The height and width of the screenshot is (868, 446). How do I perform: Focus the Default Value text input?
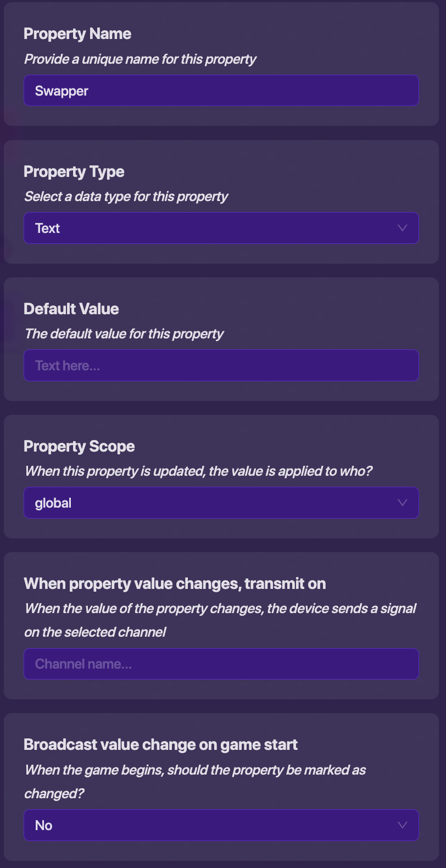[221, 365]
